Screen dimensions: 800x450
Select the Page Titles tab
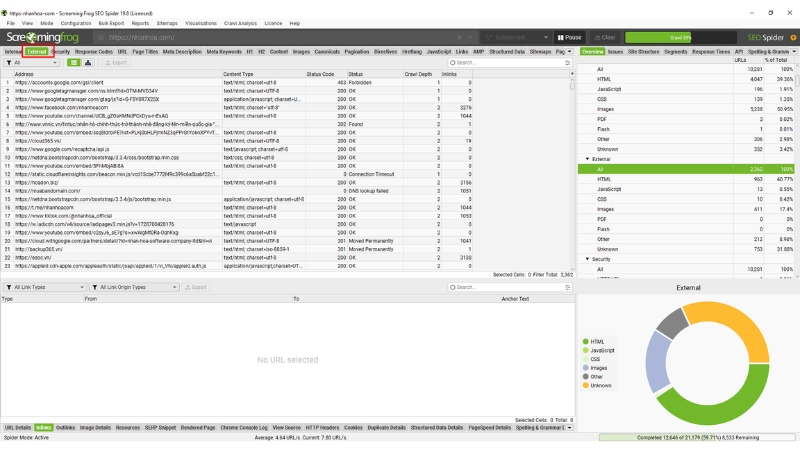coord(145,52)
